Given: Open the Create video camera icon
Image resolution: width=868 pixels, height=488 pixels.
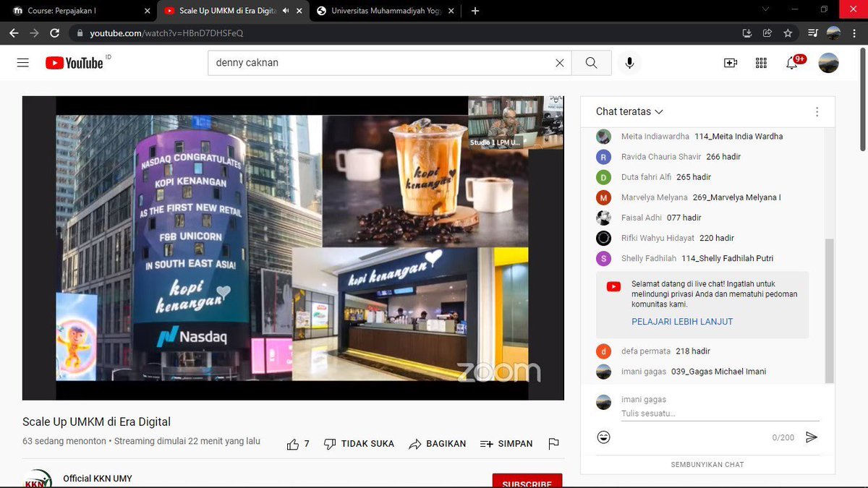Looking at the screenshot, I should 731,63.
